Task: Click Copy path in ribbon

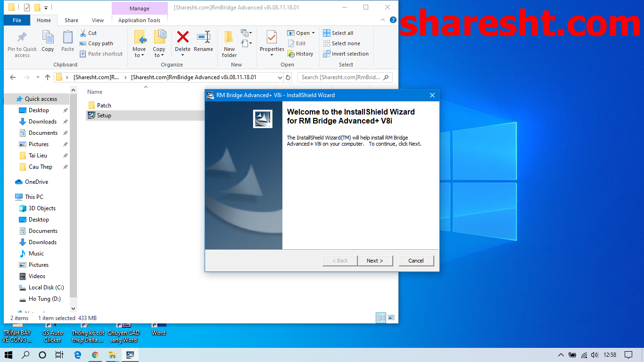Action: (97, 43)
